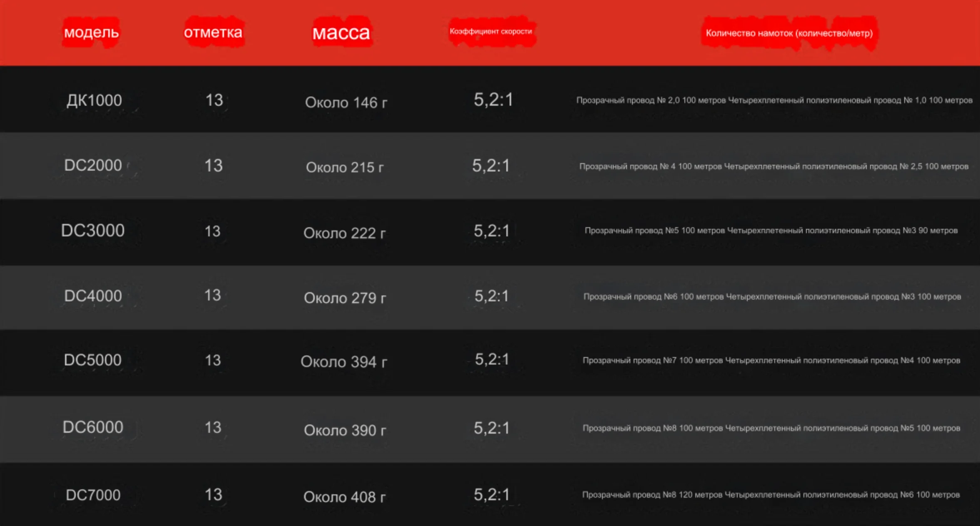Click mass value 'Около 390 г'

tap(345, 430)
